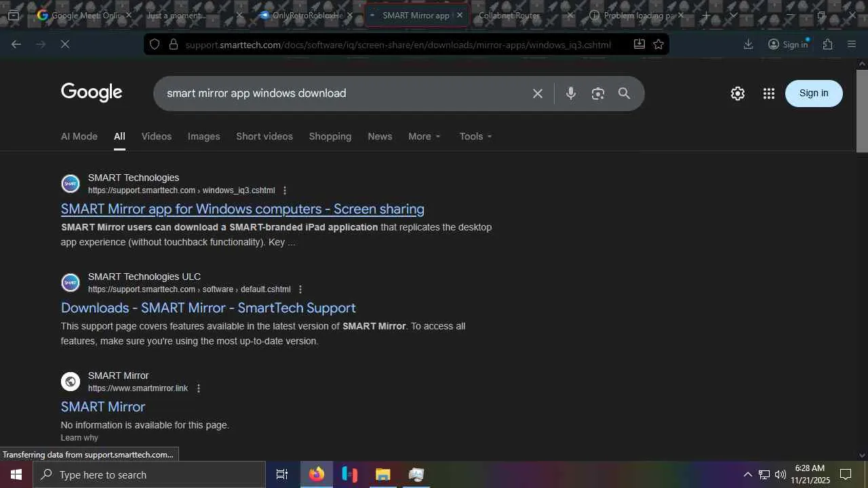Switch to Videos results
Screen dimensions: 868x488
click(x=157, y=136)
